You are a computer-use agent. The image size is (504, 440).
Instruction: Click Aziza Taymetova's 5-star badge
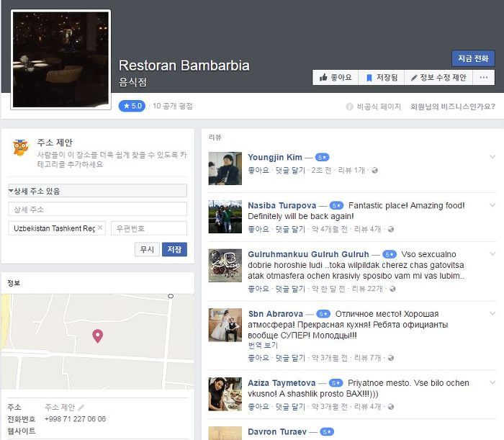pyautogui.click(x=336, y=383)
